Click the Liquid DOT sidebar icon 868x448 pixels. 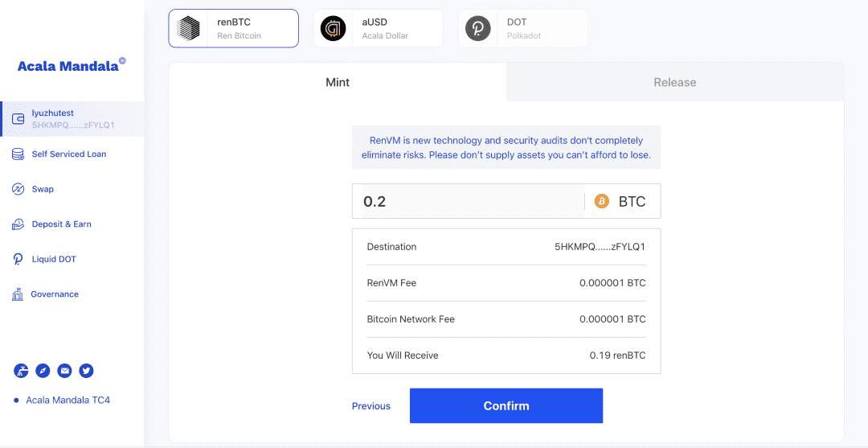point(18,259)
